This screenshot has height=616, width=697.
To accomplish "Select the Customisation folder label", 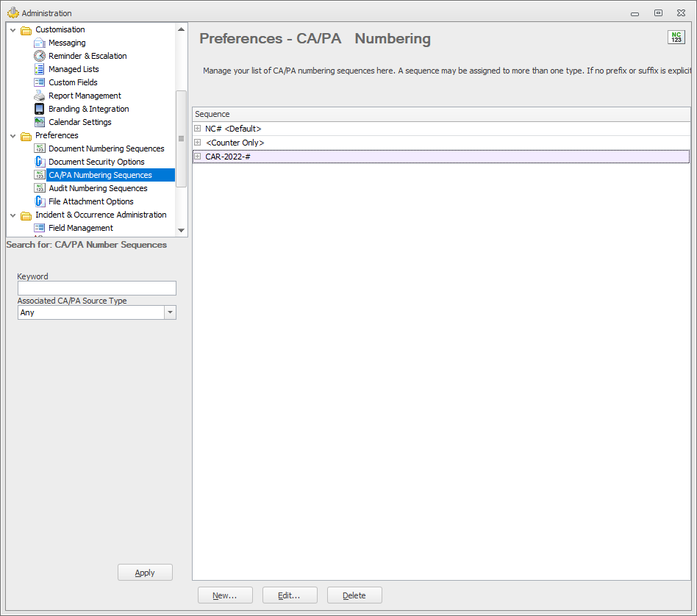I will click(60, 30).
